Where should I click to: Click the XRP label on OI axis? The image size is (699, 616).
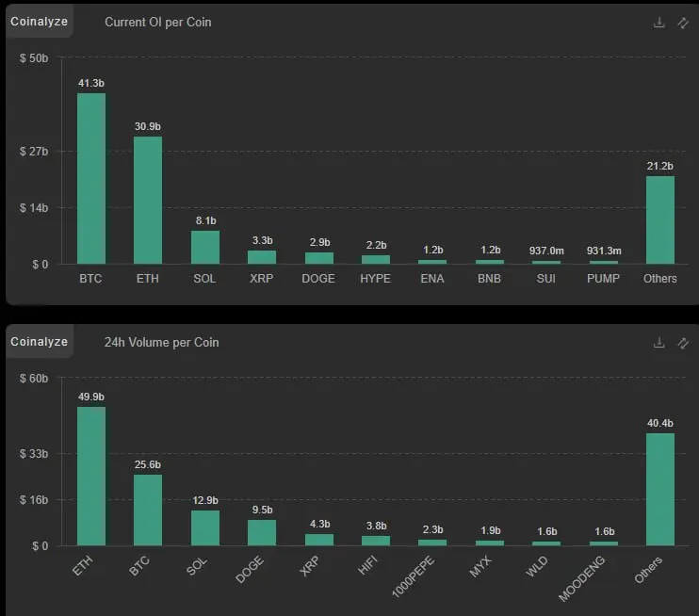coord(261,279)
